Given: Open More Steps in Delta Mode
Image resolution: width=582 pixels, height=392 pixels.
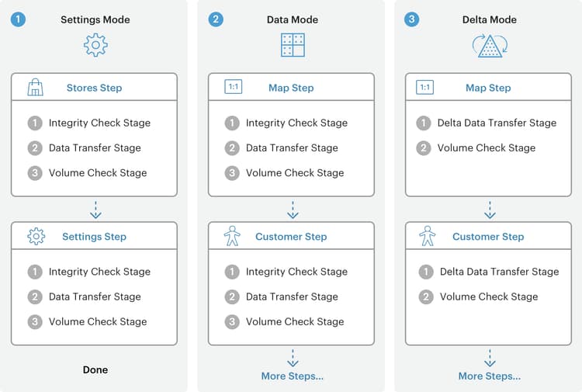Looking at the screenshot, I should (x=490, y=376).
